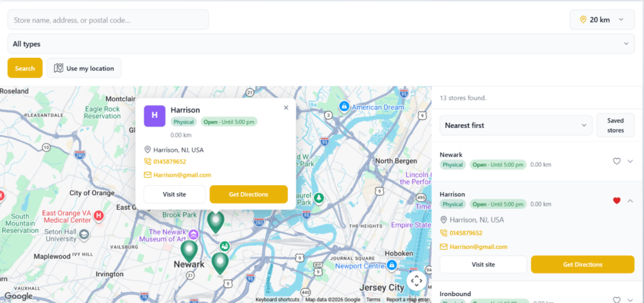Click the phone icon in map popup

click(x=147, y=161)
